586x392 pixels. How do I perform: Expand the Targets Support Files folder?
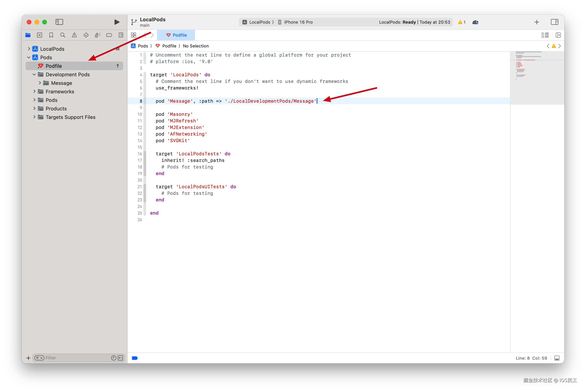pyautogui.click(x=34, y=117)
